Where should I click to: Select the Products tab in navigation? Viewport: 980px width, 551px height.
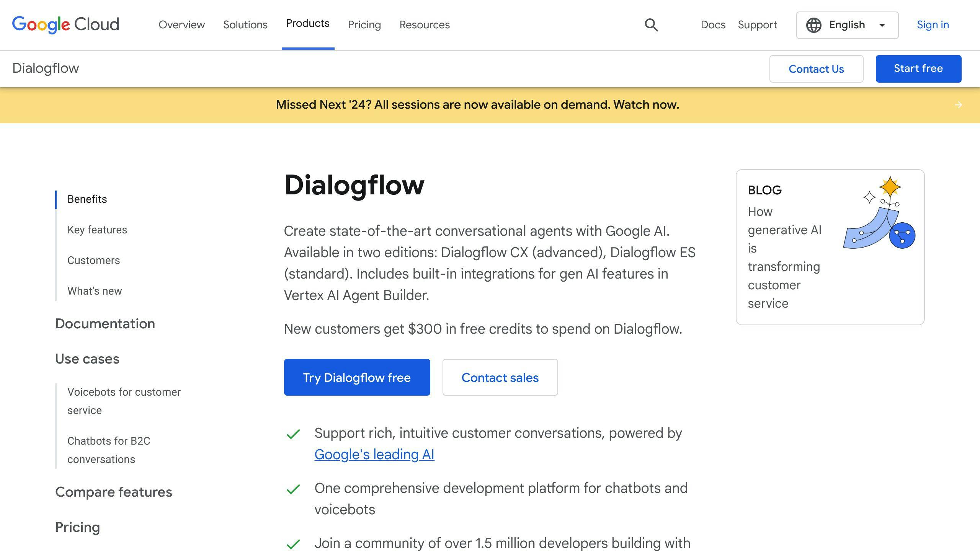(x=308, y=24)
